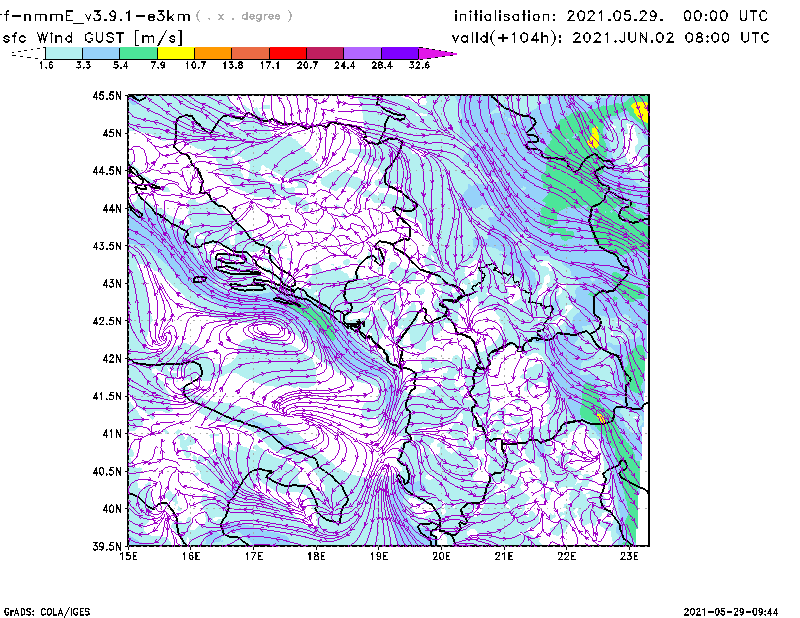Click the 13.8 colorbar value label
This screenshot has width=800, height=618.
232,65
